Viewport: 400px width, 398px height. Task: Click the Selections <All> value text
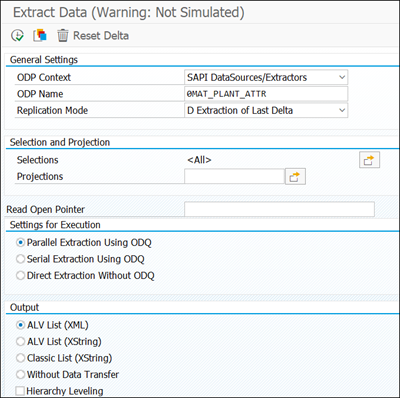coord(199,160)
